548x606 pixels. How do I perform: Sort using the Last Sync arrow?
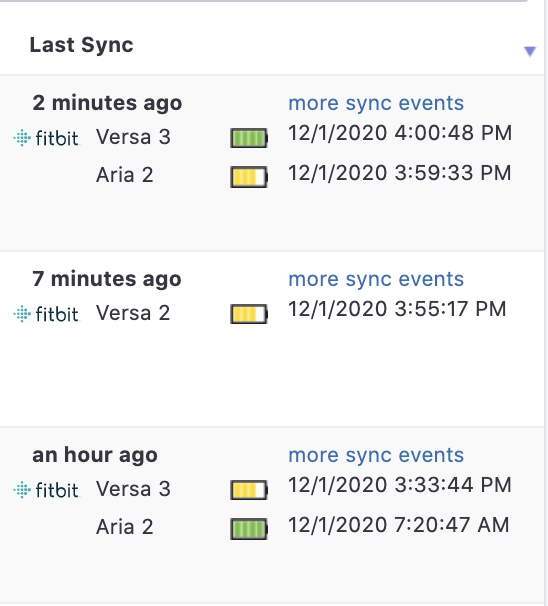(530, 51)
